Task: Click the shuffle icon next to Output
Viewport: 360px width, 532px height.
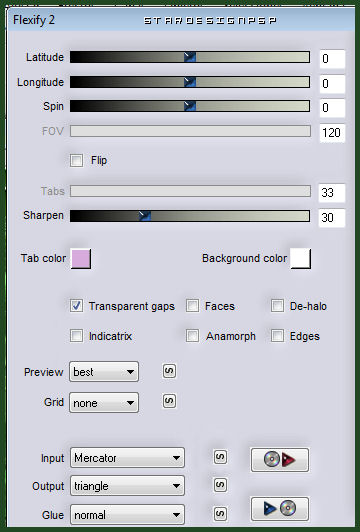Action: (220, 485)
